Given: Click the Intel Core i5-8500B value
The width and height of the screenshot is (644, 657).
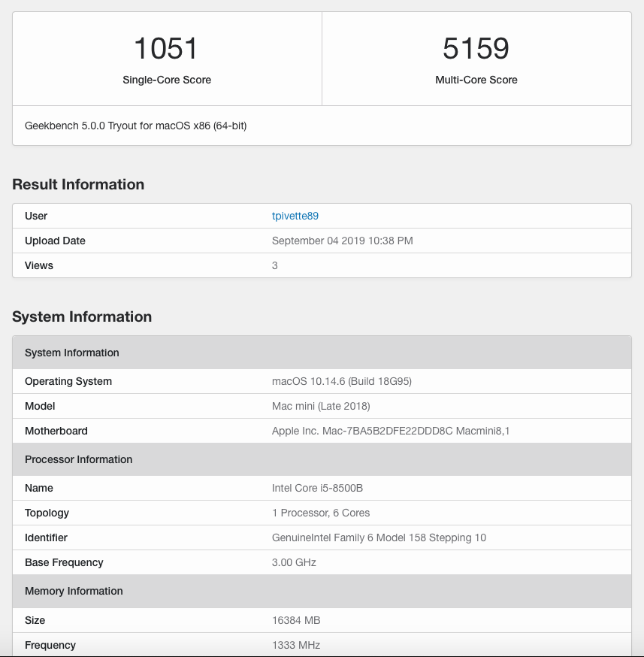Looking at the screenshot, I should click(317, 488).
